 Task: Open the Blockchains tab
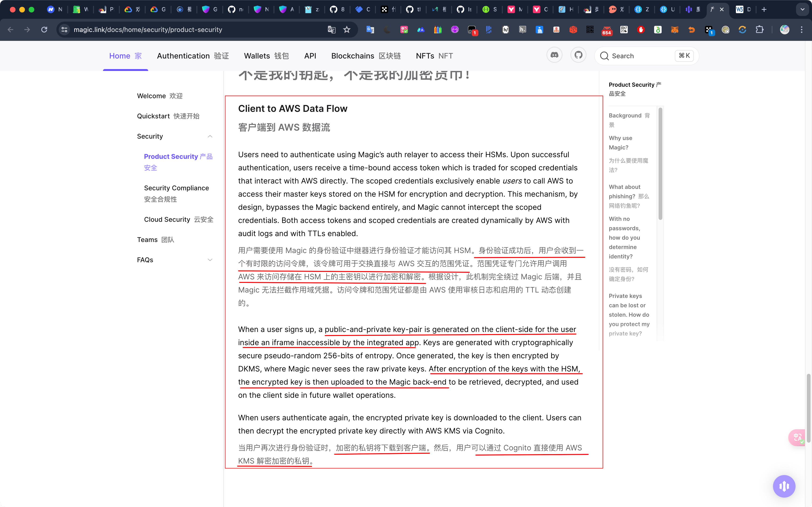tap(366, 56)
